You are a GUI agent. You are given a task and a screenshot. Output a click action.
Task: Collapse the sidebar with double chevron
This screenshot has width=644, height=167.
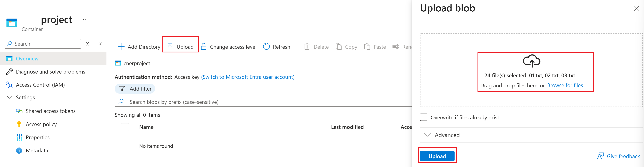(x=100, y=44)
